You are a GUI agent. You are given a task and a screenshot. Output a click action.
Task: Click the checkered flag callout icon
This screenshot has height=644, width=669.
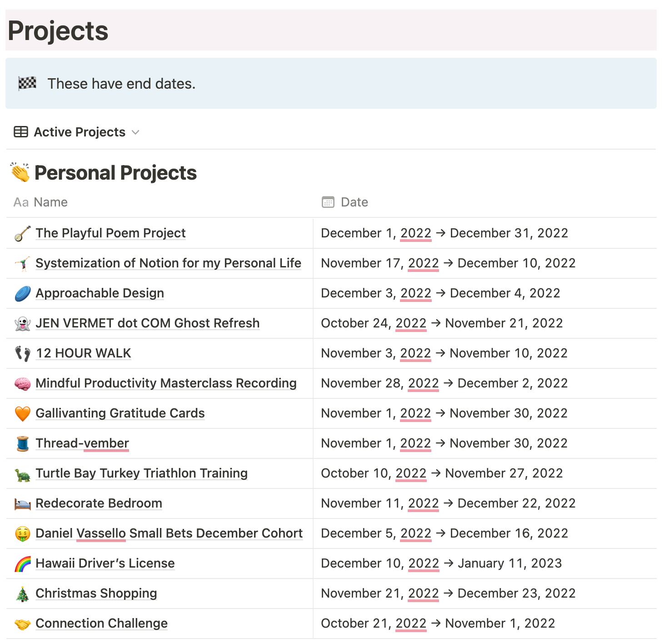(27, 83)
